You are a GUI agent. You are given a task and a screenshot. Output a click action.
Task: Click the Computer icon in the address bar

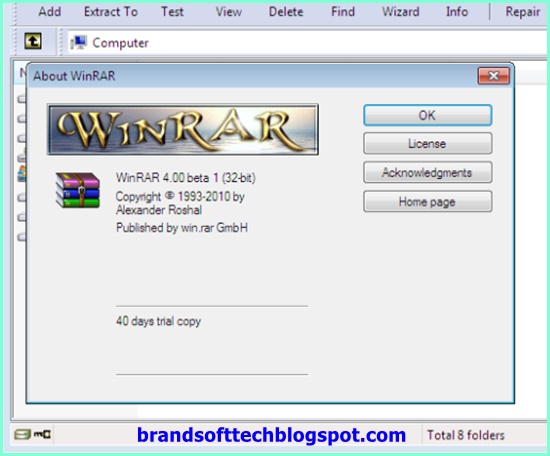(79, 42)
